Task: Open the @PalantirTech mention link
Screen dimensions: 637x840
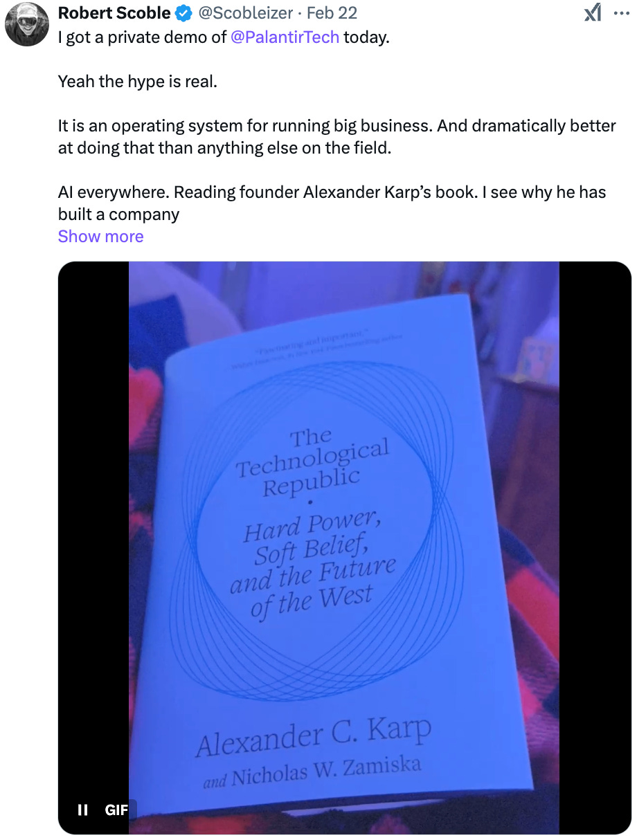Action: pyautogui.click(x=285, y=37)
